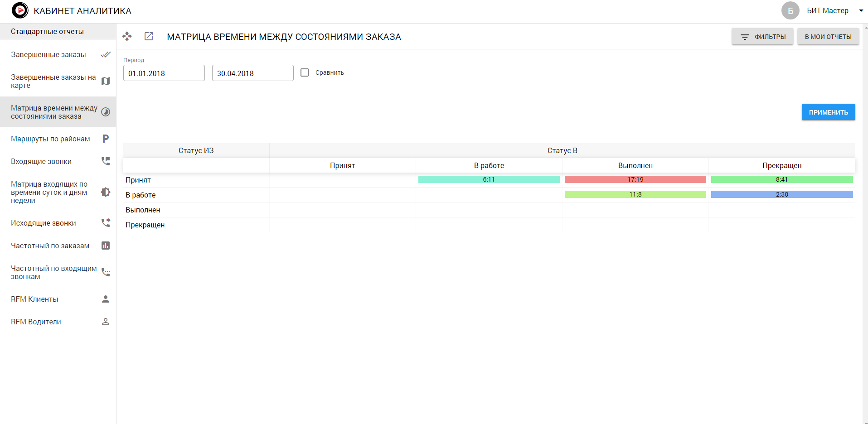Click incoming call icon for Входящие звонки

[106, 161]
